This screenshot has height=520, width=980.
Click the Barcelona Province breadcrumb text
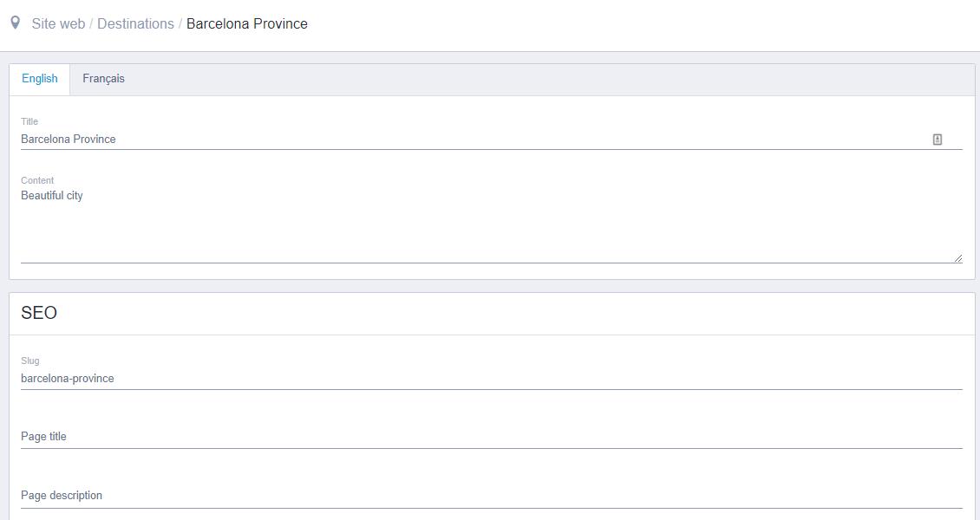click(x=247, y=23)
